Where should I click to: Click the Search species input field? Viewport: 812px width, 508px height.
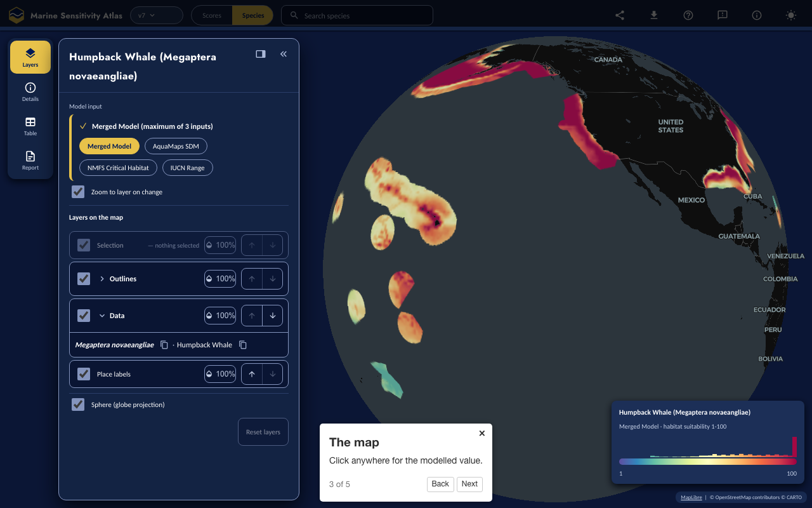tap(357, 15)
